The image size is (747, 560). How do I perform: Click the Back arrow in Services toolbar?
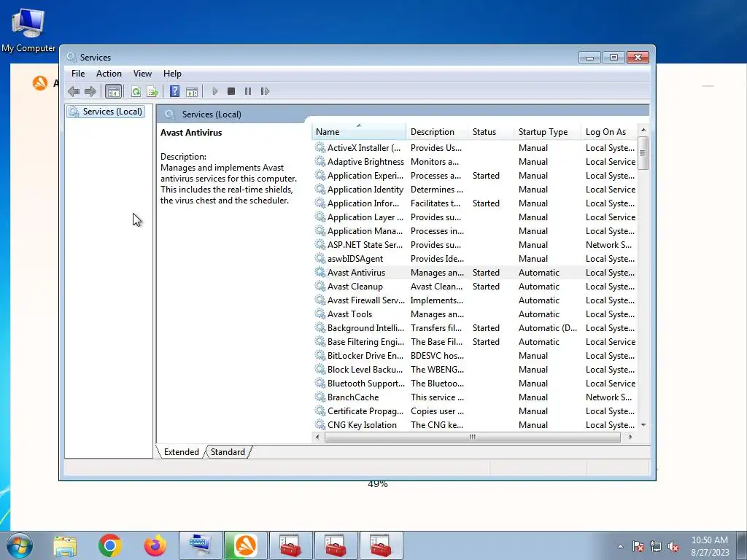coord(74,91)
